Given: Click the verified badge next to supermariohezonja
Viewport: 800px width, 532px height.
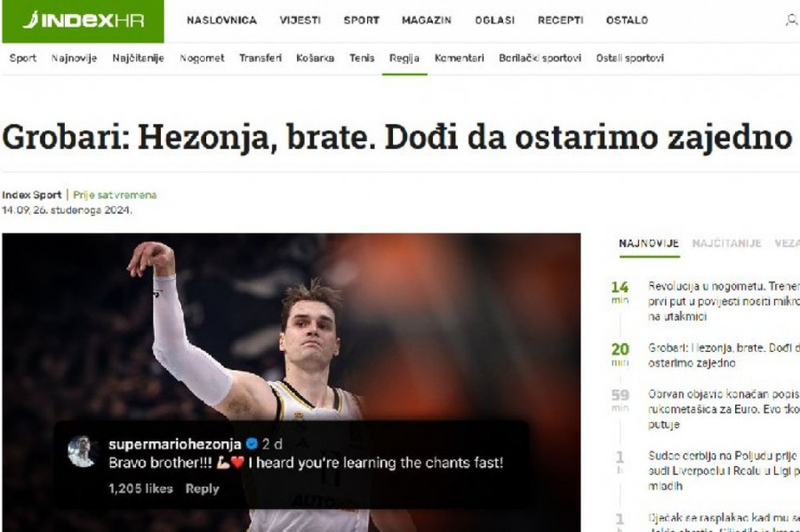Looking at the screenshot, I should [251, 444].
